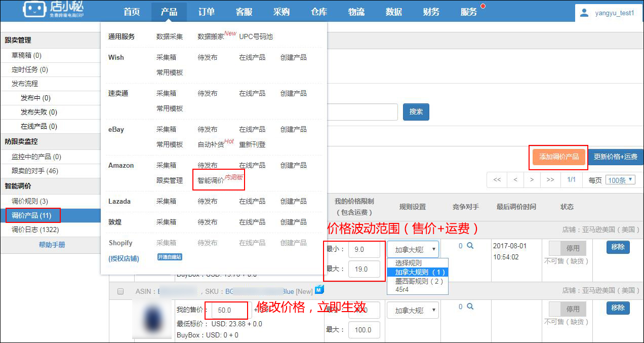Click the search text field
644x343 pixels.
[x=363, y=112]
